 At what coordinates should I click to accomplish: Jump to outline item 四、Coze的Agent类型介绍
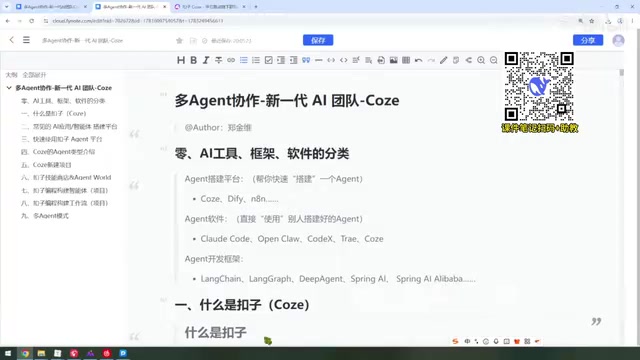click(58, 152)
